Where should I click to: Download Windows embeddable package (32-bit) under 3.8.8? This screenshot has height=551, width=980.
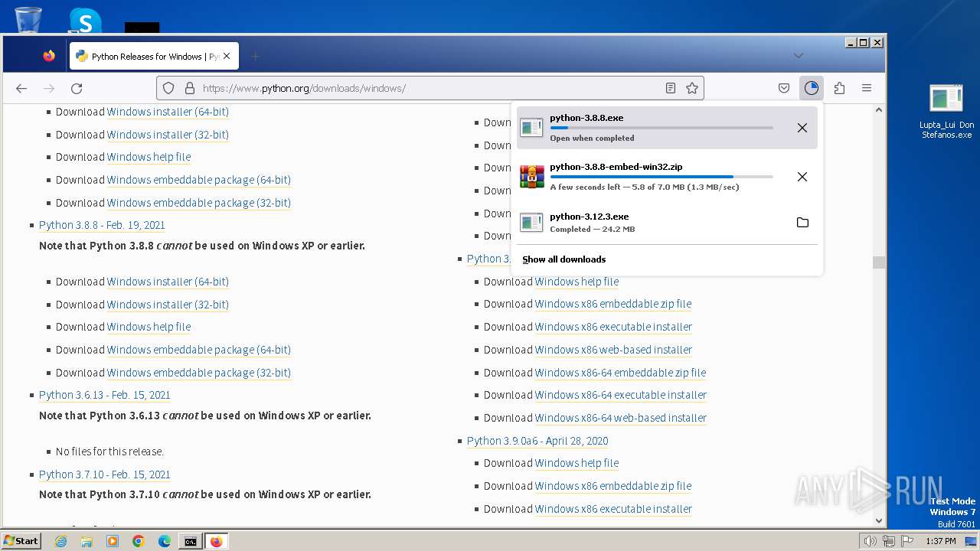(x=199, y=373)
